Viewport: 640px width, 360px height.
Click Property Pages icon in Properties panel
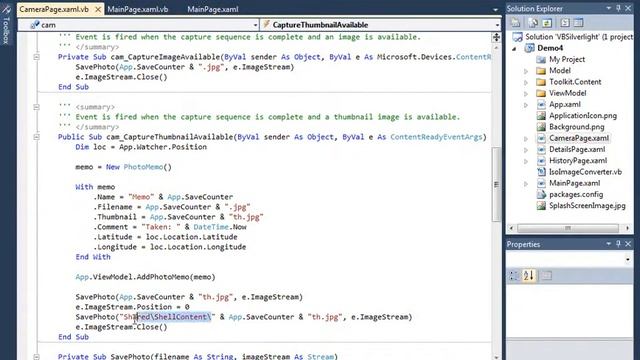[x=547, y=276]
